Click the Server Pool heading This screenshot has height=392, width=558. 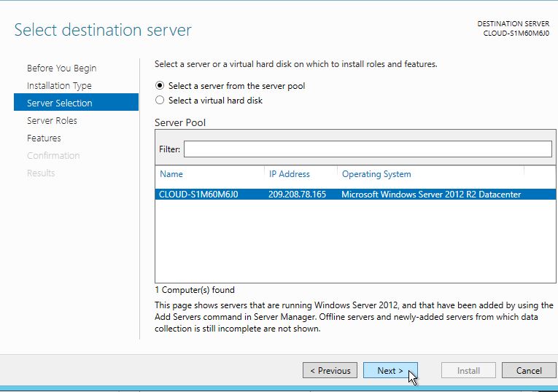point(180,122)
